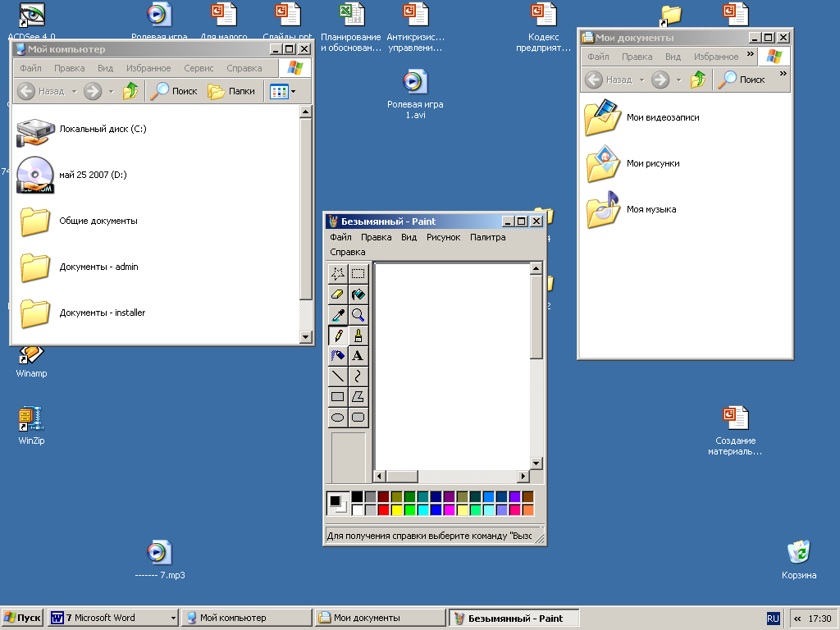Viewport: 840px width, 630px height.
Task: Click the Пуск start button
Action: click(22, 618)
